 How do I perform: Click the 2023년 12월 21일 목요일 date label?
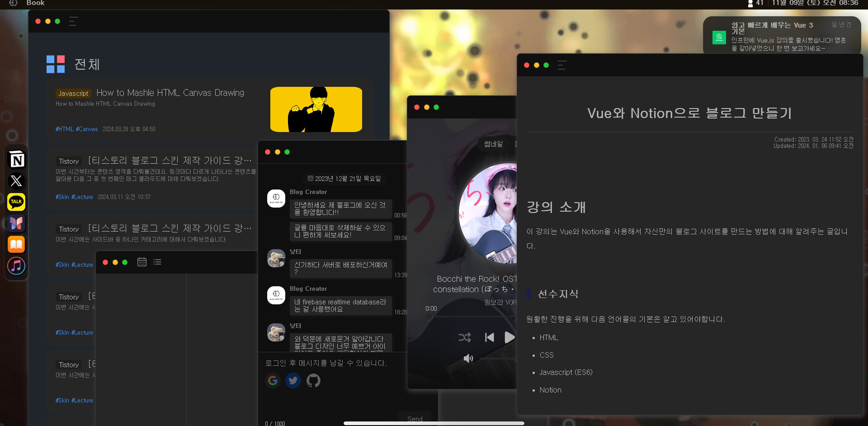[344, 179]
